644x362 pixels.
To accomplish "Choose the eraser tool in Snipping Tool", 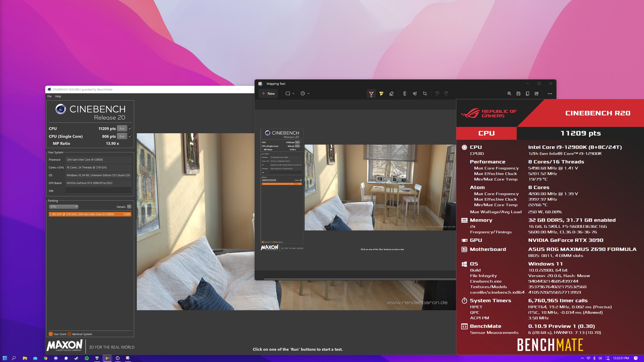I will (391, 94).
